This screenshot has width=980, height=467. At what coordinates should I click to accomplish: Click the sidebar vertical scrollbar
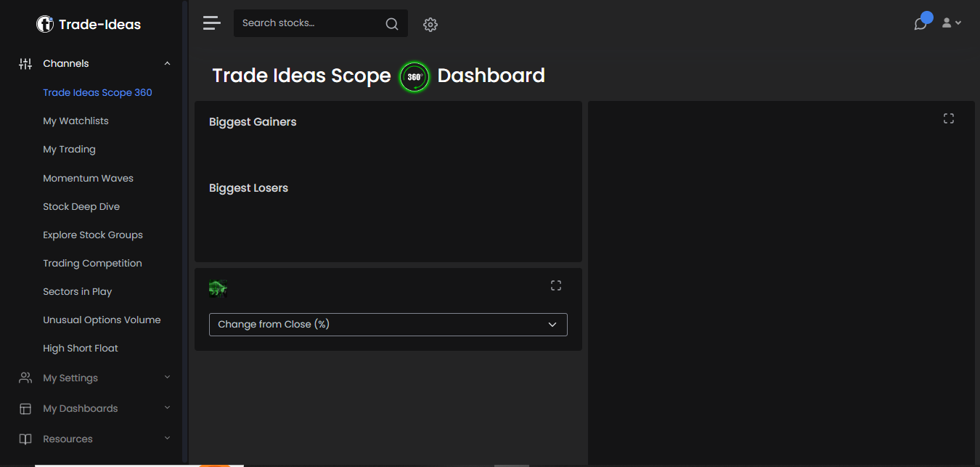click(x=184, y=232)
